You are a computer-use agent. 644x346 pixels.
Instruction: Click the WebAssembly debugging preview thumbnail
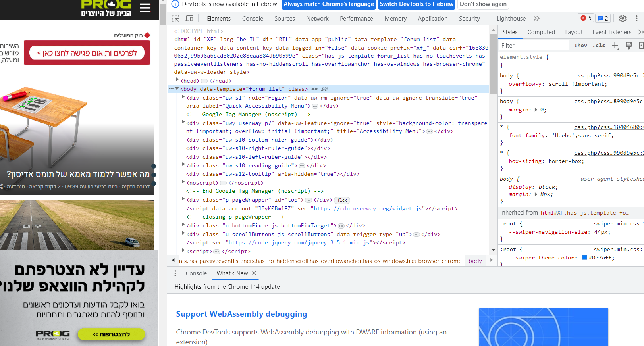pyautogui.click(x=544, y=327)
